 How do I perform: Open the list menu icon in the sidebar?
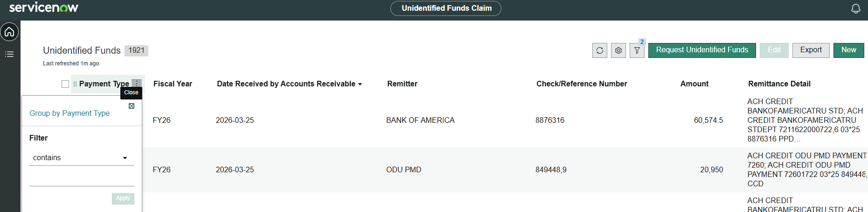coord(9,54)
